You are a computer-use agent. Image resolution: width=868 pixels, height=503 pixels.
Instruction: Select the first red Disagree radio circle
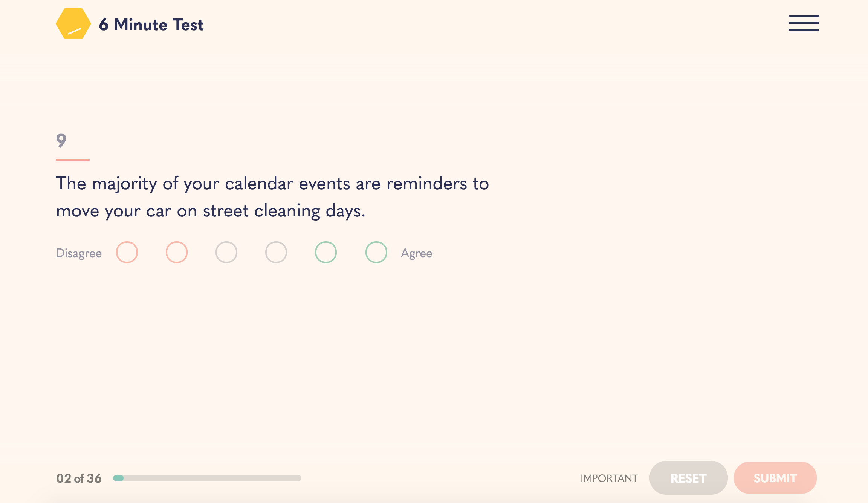pyautogui.click(x=127, y=252)
